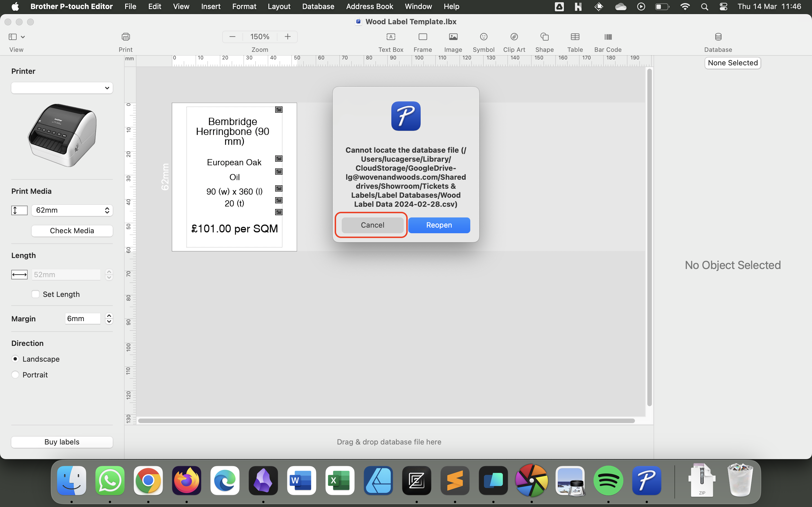Enable the Set Length checkbox

coord(36,294)
